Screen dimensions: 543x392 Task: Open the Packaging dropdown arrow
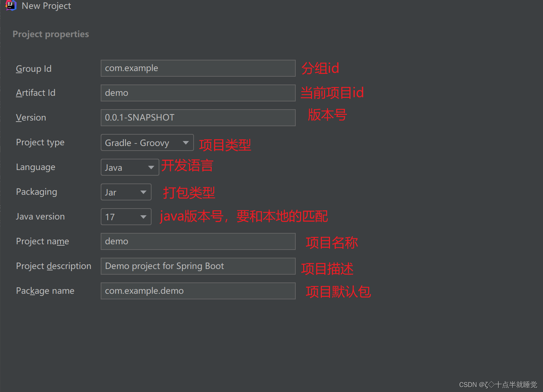click(x=143, y=192)
